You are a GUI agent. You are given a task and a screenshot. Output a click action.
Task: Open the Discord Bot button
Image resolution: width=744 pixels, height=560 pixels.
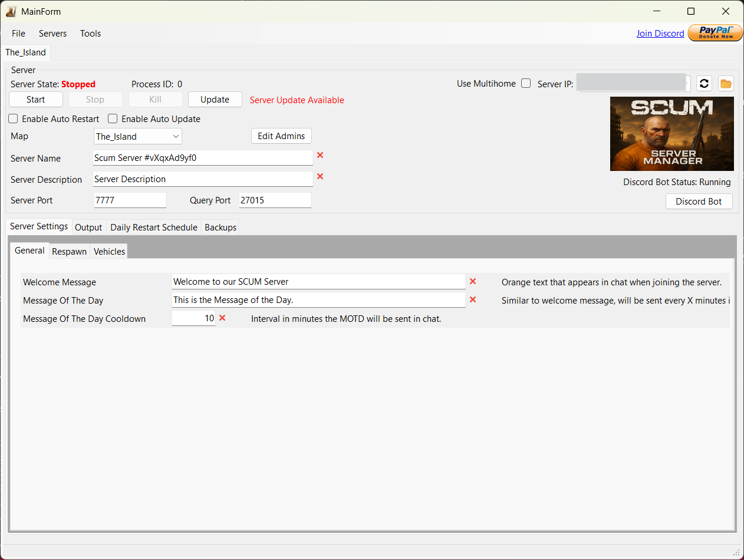click(699, 202)
